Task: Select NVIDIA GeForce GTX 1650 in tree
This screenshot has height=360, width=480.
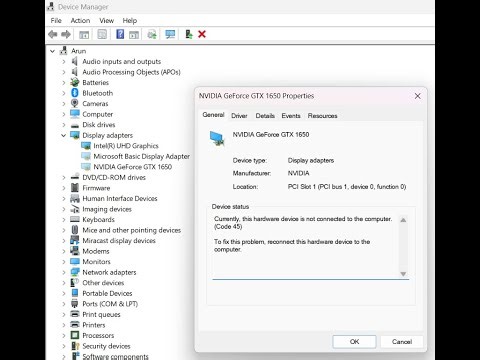Action: tap(132, 167)
